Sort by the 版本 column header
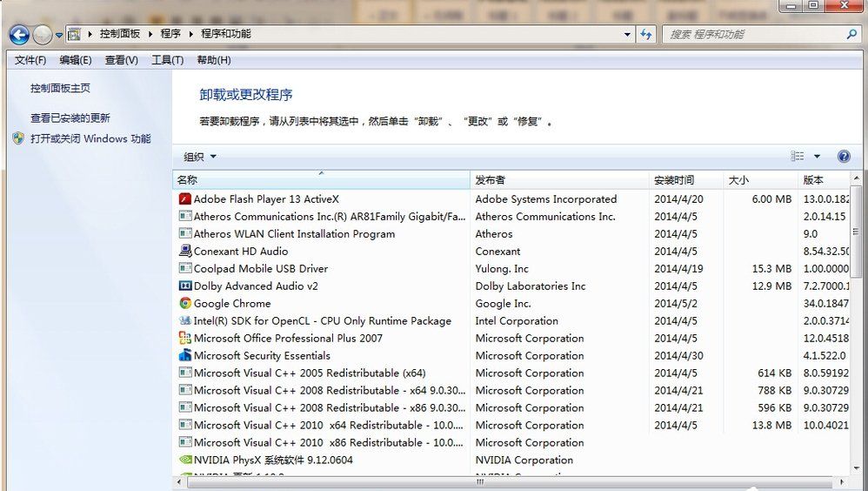The width and height of the screenshot is (868, 491). click(x=823, y=180)
